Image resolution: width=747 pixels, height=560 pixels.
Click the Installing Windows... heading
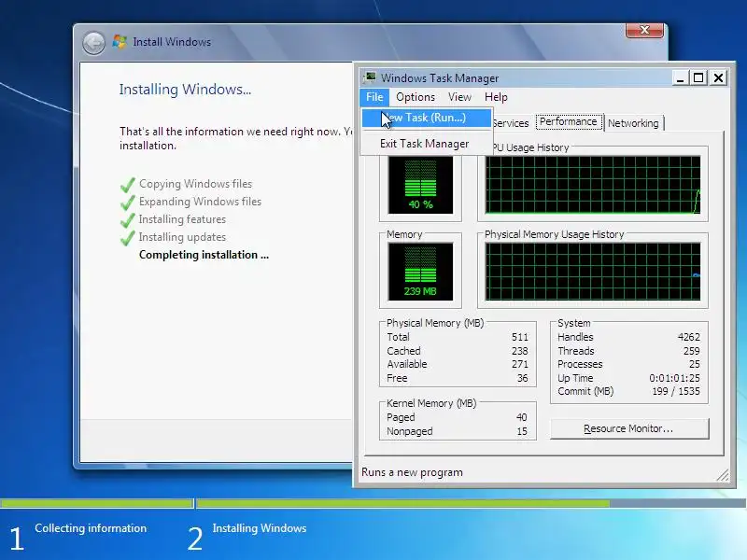(x=185, y=90)
